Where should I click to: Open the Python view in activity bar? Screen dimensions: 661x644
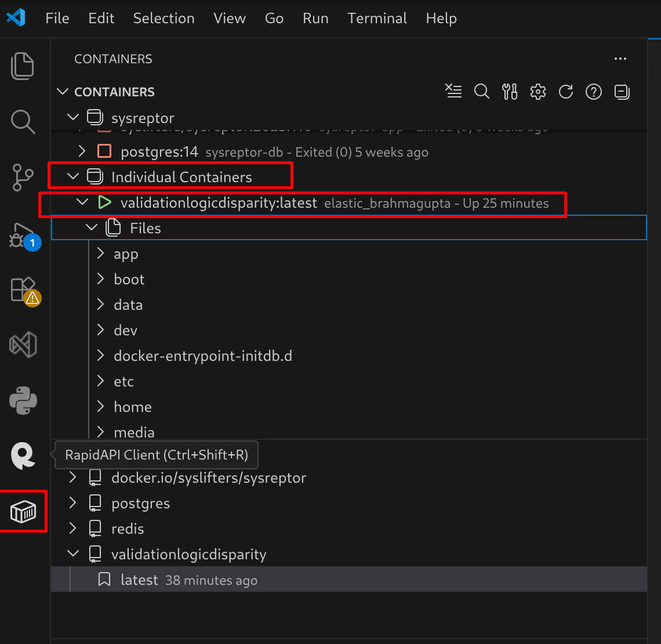[23, 400]
